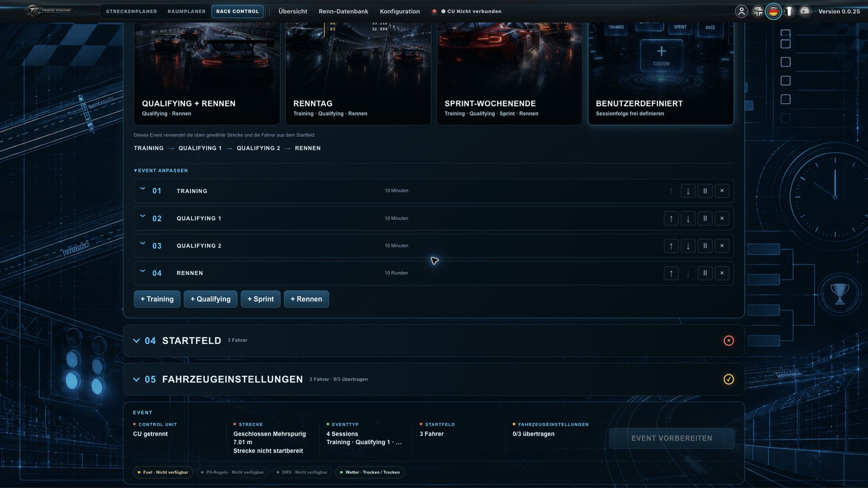Screen dimensions: 868x488
Task: Add a Training session
Action: [x=157, y=299]
